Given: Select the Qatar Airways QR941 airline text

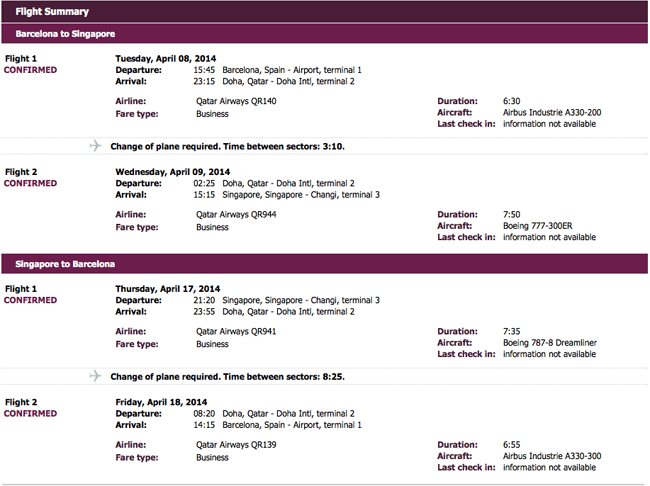Looking at the screenshot, I should 235,331.
